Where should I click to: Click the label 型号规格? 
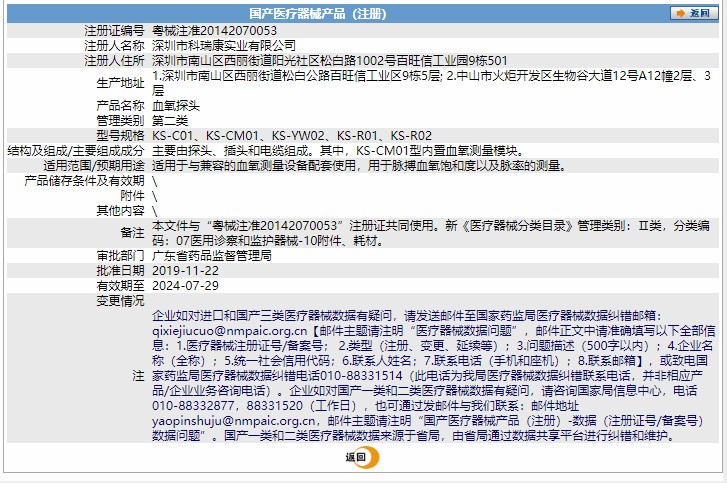pyautogui.click(x=120, y=136)
